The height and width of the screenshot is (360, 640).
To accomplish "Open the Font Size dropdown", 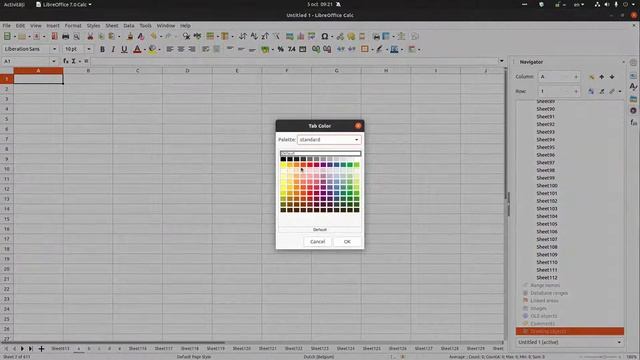I will click(x=89, y=49).
